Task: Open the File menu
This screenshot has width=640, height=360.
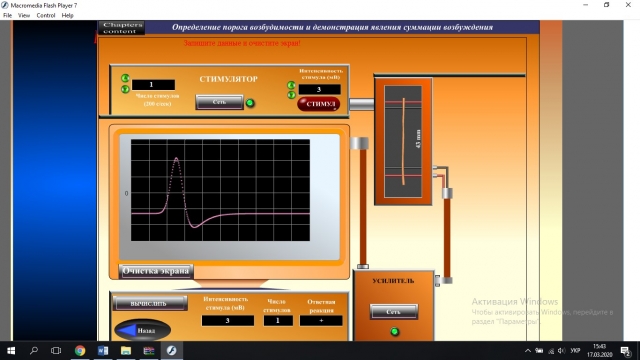Action: coord(7,16)
